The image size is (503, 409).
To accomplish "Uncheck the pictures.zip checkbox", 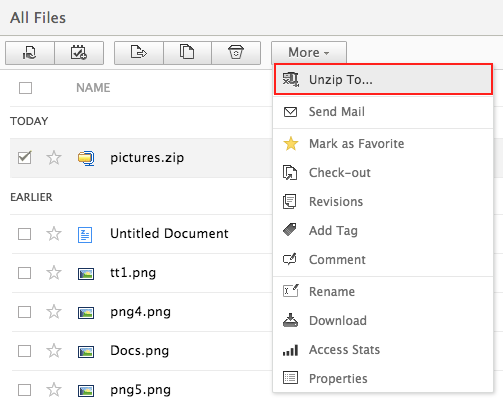I will click(25, 157).
